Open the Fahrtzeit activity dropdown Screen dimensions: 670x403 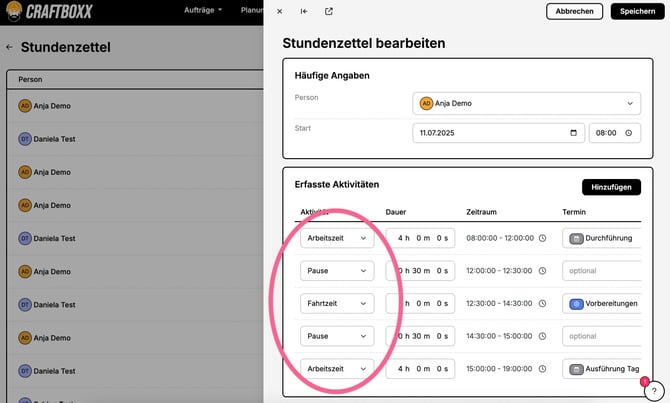337,303
